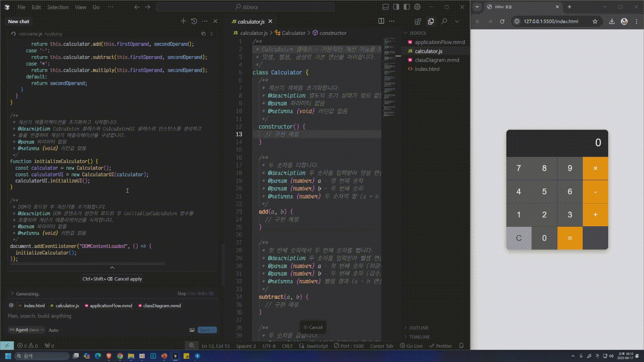Open Extensions view in the sidebar
The image size is (644, 362).
point(418,21)
